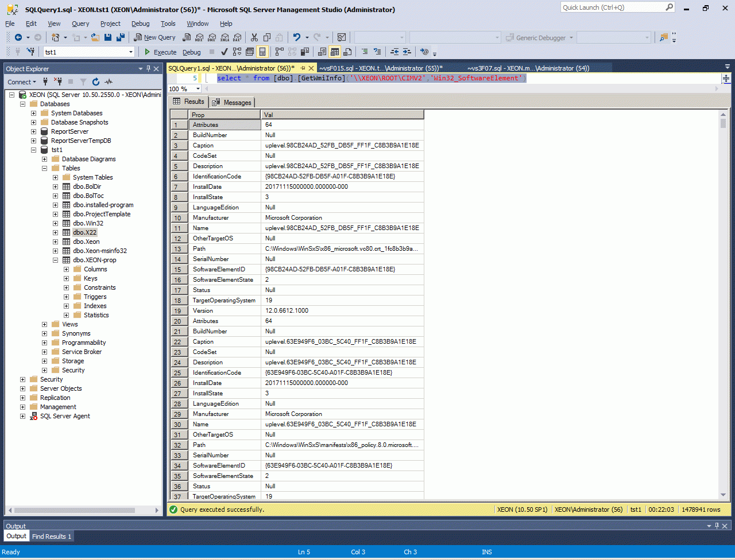Open the File menu

pyautogui.click(x=10, y=24)
